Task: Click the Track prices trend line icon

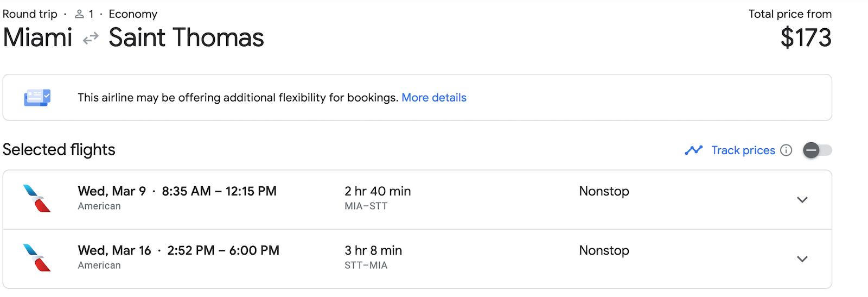Action: click(x=693, y=150)
